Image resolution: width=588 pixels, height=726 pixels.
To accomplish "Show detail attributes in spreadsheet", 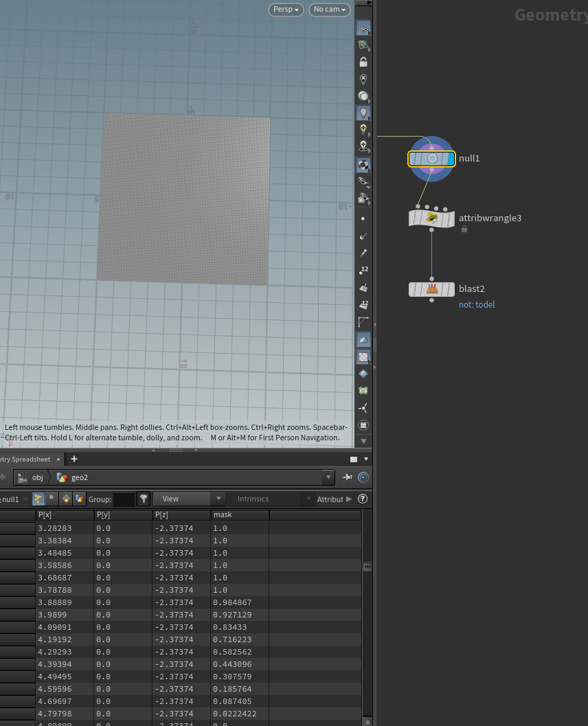I will click(x=80, y=499).
